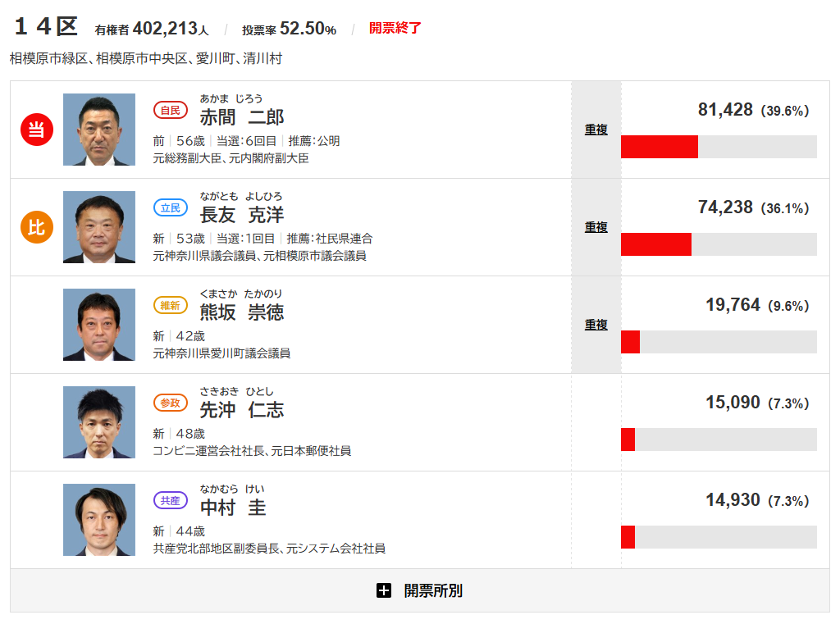Click photo of 中村 圭
840x624 pixels.
[x=99, y=520]
